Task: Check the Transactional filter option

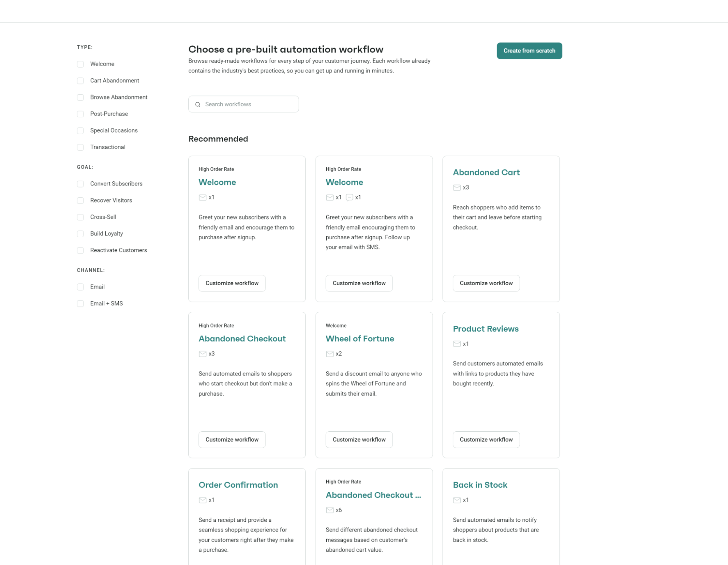Action: 80,147
